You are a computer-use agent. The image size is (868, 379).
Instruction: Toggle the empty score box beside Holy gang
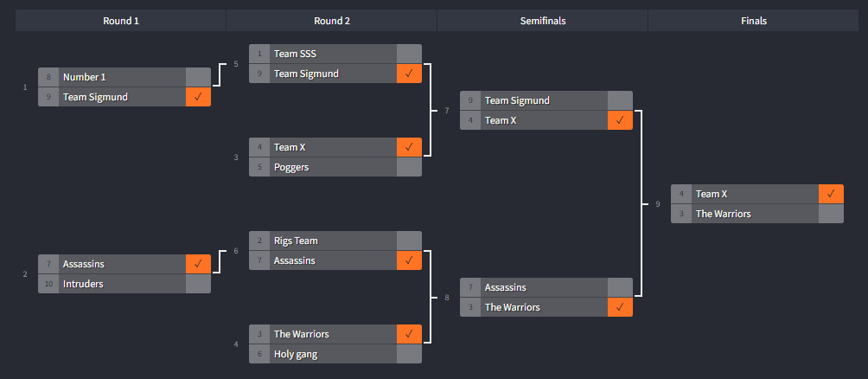[409, 354]
